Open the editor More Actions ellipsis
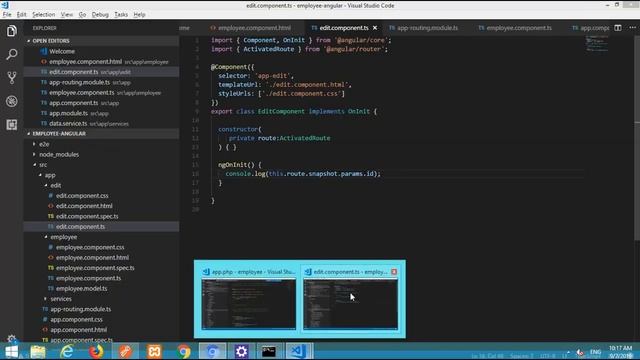This screenshot has width=640, height=360. click(632, 28)
